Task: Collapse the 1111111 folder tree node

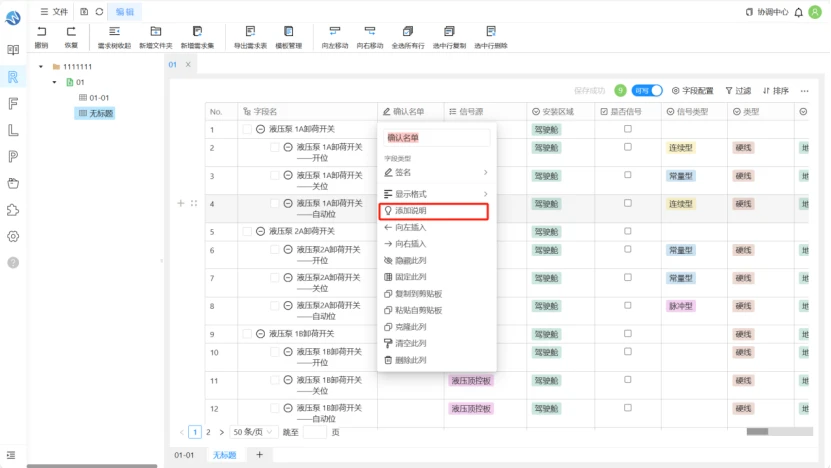Action: pyautogui.click(x=41, y=67)
